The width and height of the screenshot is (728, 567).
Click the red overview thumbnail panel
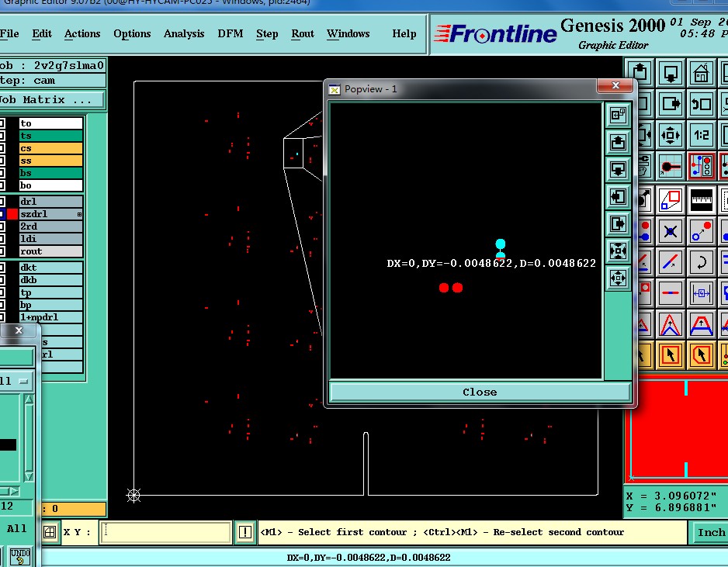click(x=678, y=430)
